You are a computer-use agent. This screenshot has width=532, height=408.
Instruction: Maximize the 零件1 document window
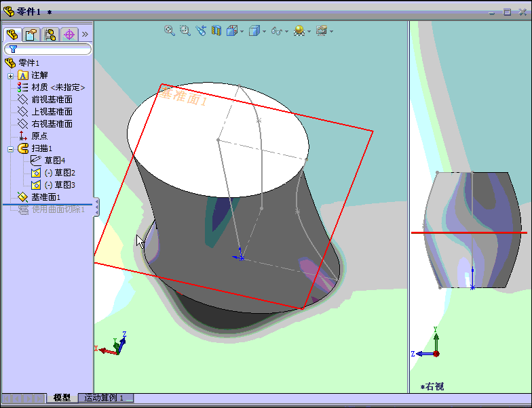pyautogui.click(x=507, y=12)
